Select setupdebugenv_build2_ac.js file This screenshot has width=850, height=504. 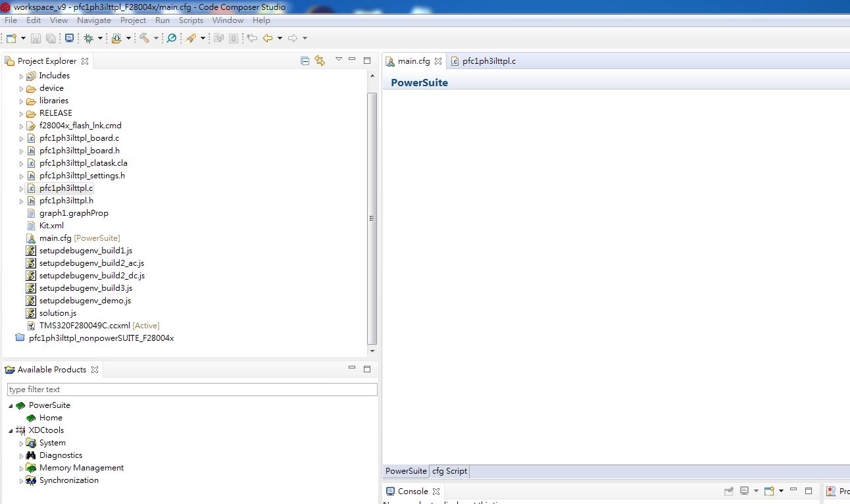(91, 263)
